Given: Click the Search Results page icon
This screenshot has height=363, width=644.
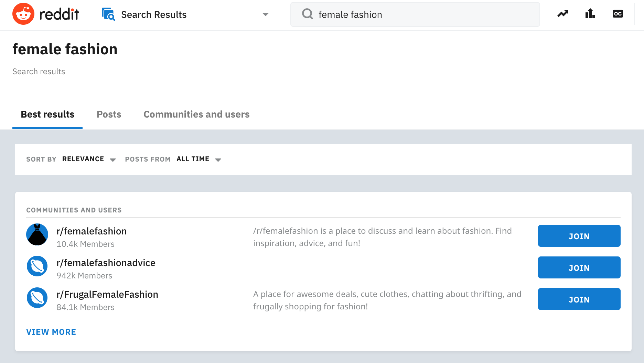Looking at the screenshot, I should (108, 14).
